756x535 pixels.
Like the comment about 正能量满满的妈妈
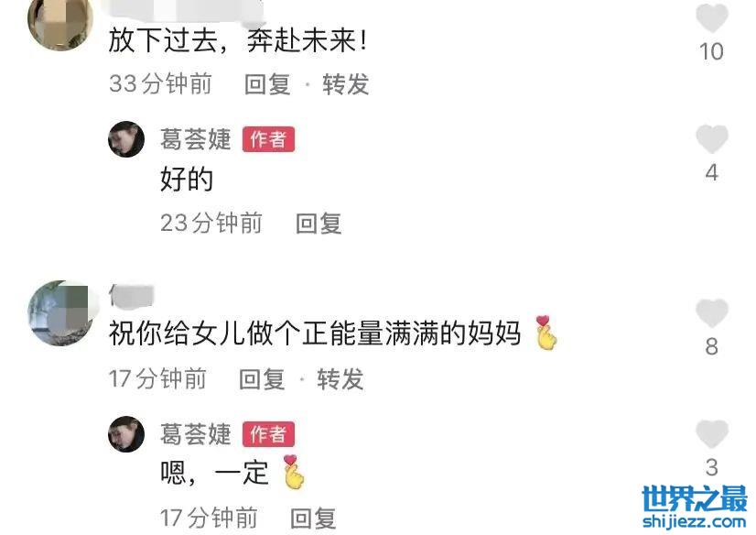[x=712, y=313]
